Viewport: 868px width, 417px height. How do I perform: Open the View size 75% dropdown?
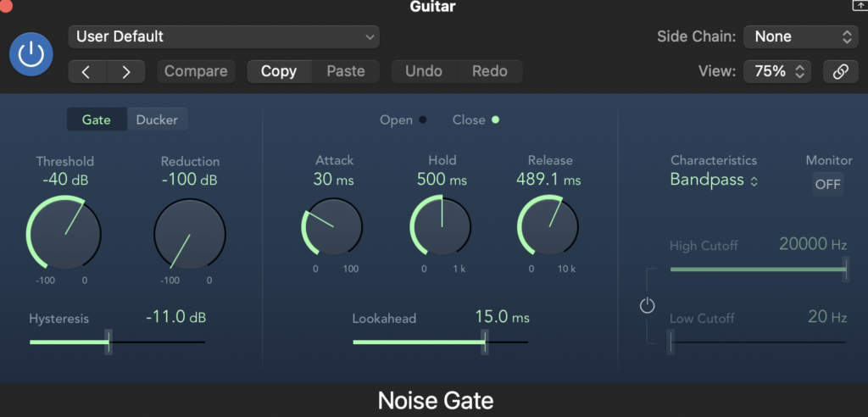pos(777,72)
